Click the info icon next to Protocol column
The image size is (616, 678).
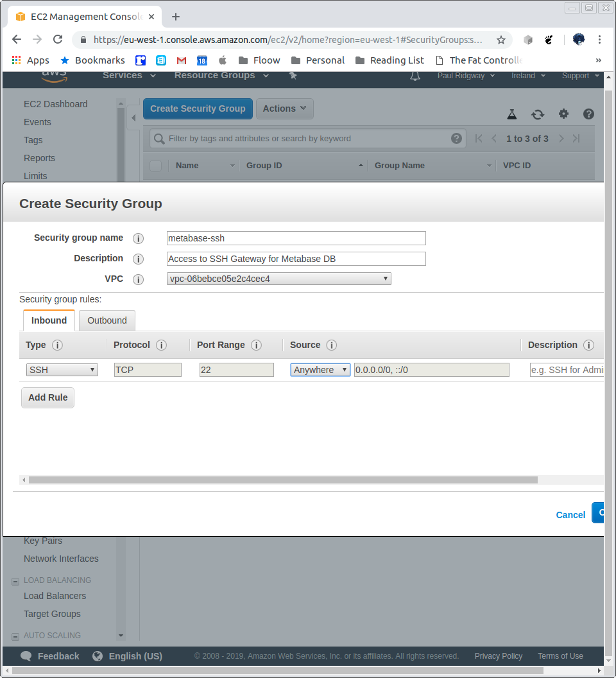pos(161,345)
